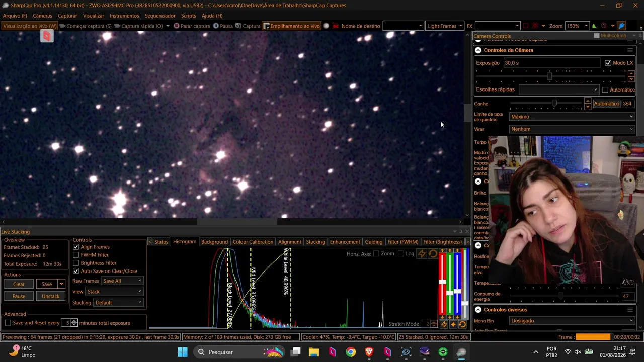Image resolution: width=644 pixels, height=362 pixels.
Task: Click the Automático gain button
Action: [x=606, y=104]
